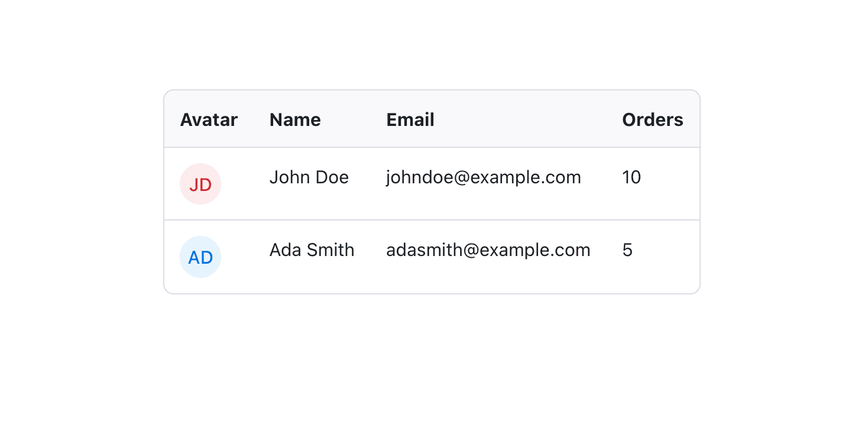Click Ada Smith's order count of 5

pos(627,250)
